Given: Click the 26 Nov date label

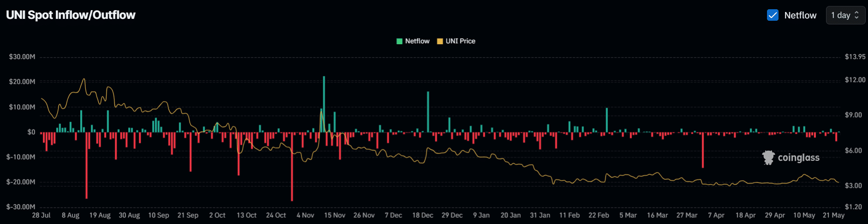Looking at the screenshot, I should tap(364, 215).
